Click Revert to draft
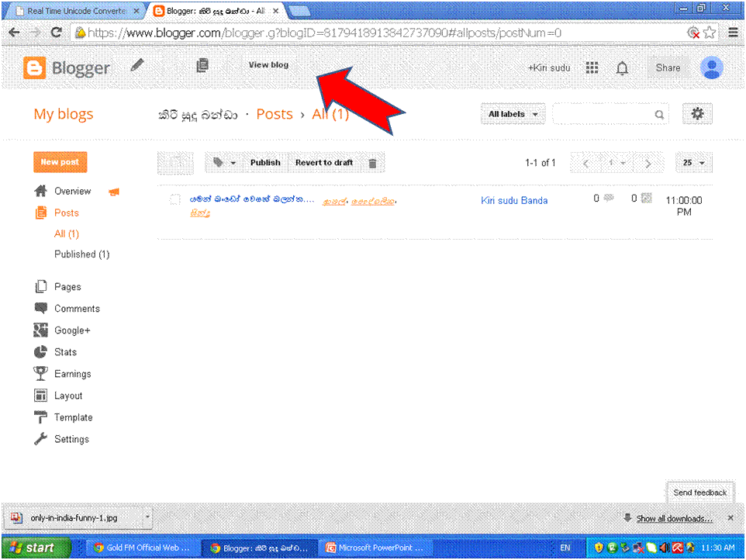This screenshot has width=746, height=560. [324, 163]
